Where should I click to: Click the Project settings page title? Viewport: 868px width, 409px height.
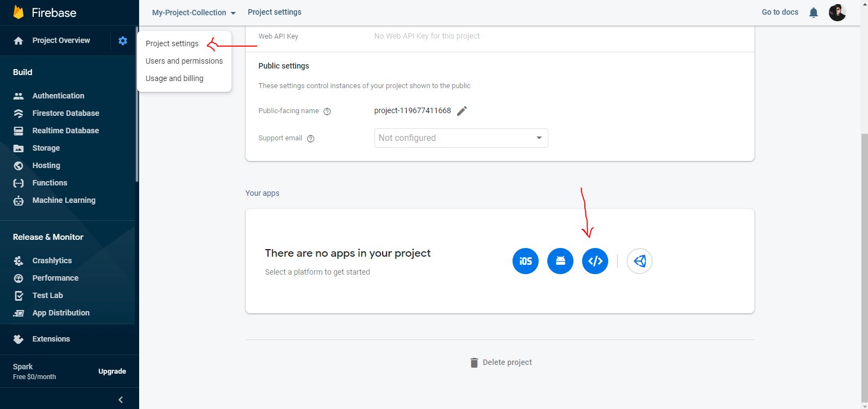[274, 12]
